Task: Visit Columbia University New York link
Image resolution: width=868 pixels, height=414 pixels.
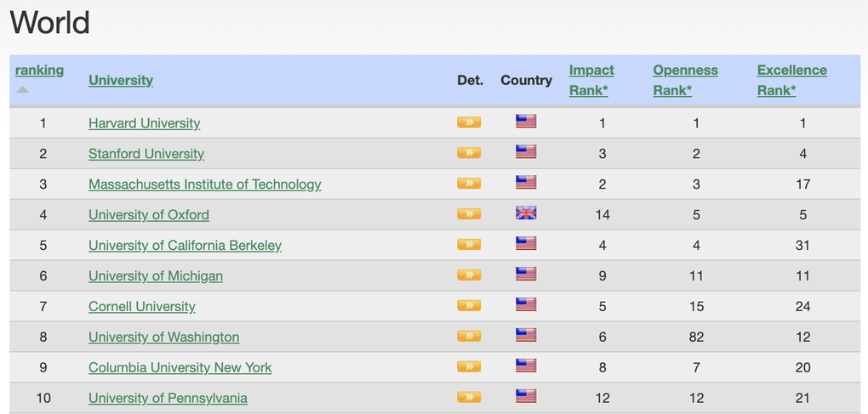Action: 180,367
